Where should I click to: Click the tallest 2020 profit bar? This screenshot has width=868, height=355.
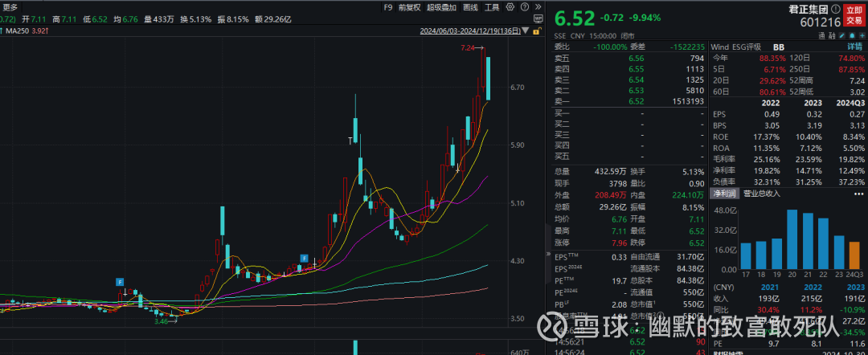click(792, 239)
